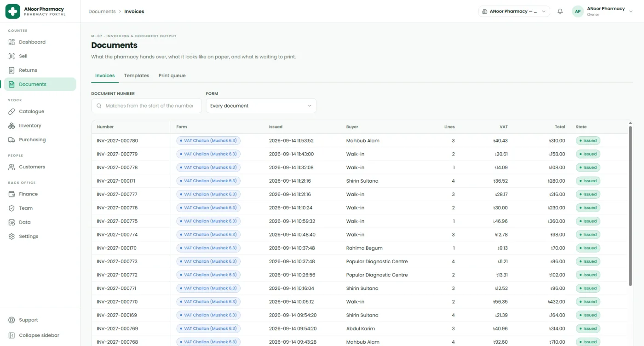Click the Inventory boxes icon
This screenshot has width=644, height=346.
pos(12,126)
